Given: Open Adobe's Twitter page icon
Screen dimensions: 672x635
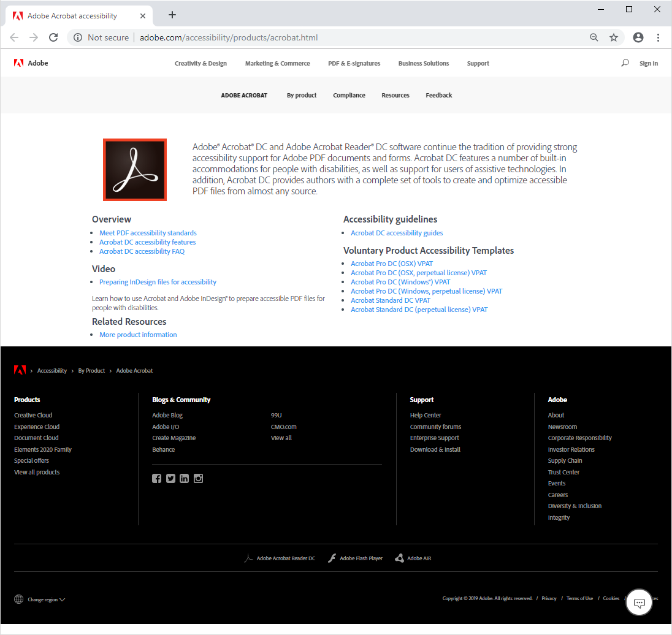Looking at the screenshot, I should click(x=170, y=478).
